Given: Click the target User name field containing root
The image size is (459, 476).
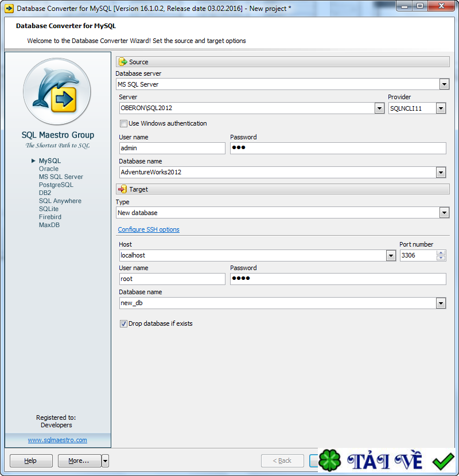Looking at the screenshot, I should click(172, 279).
